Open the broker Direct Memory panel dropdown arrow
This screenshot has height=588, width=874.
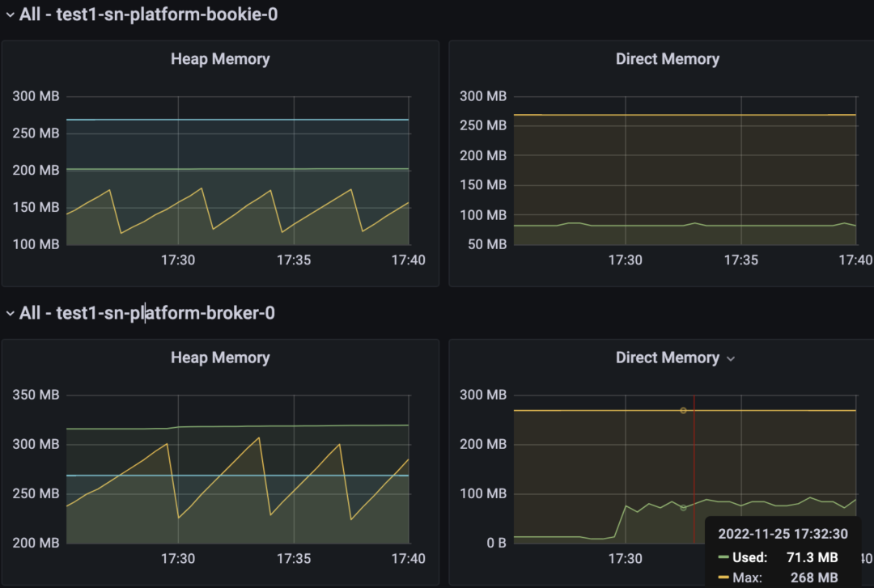(x=731, y=359)
